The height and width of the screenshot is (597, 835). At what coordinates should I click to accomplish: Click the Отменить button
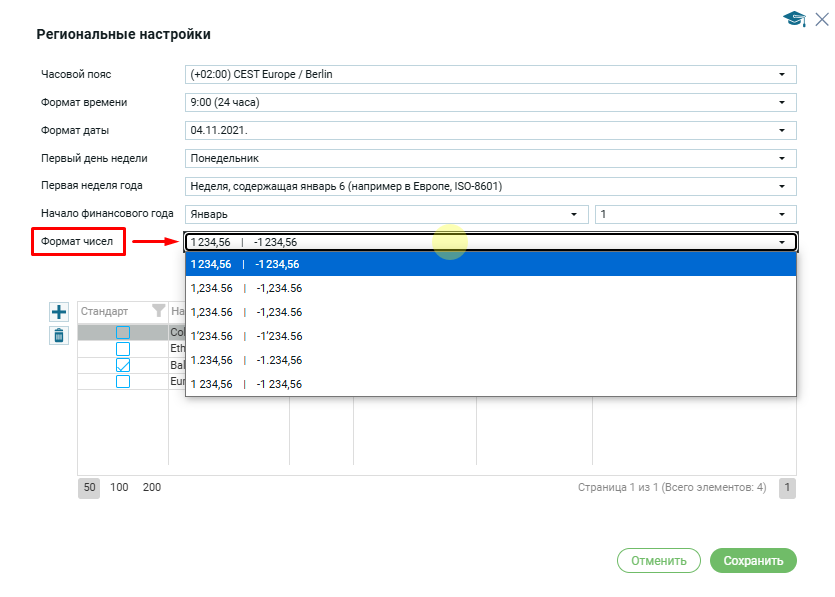point(659,561)
